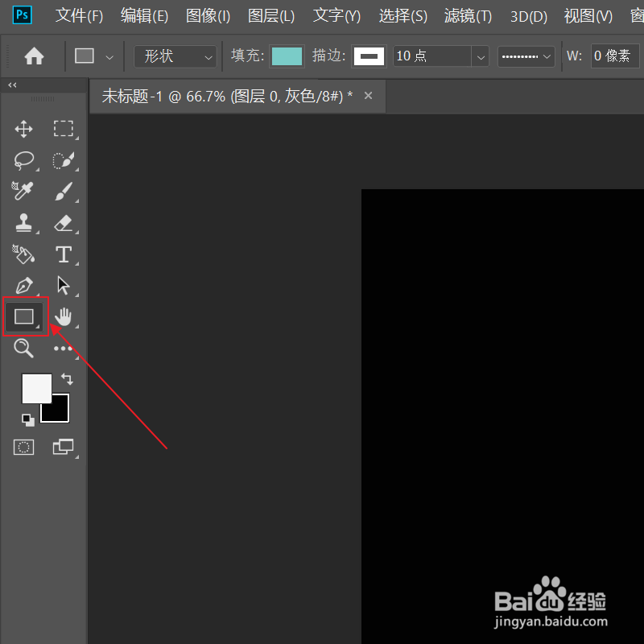This screenshot has width=644, height=644.
Task: Click the Home button in options bar
Action: 34,56
